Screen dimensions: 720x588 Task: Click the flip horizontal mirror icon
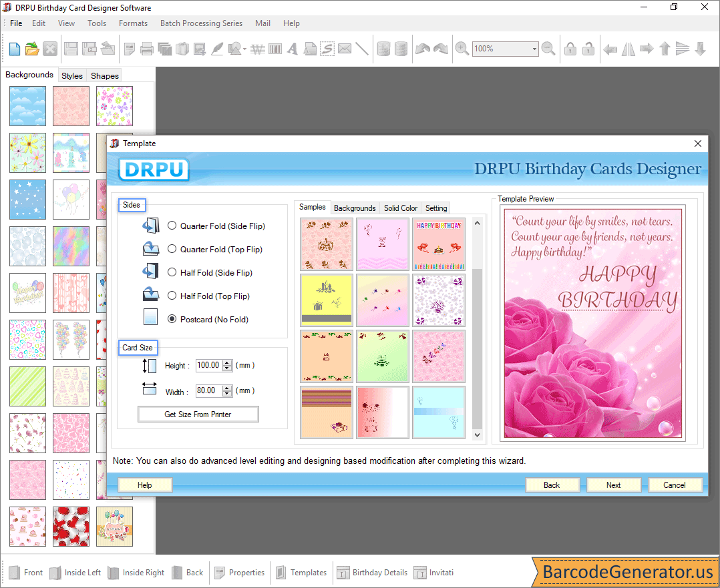coord(628,49)
